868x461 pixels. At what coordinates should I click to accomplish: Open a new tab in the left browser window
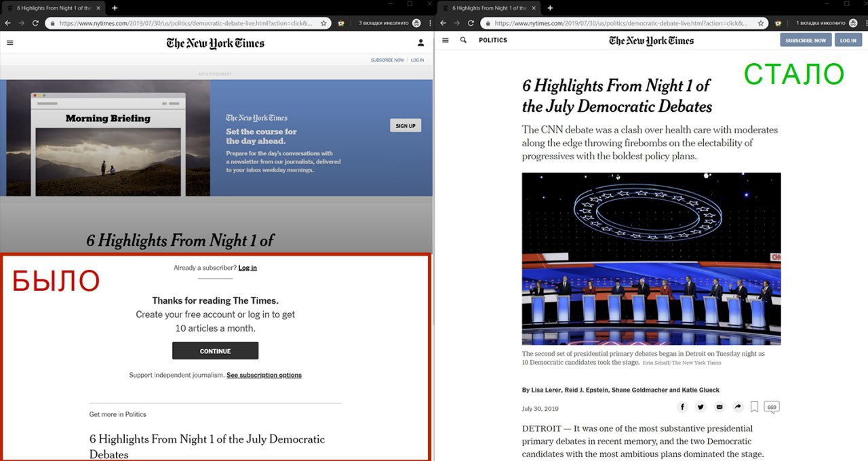(x=115, y=8)
